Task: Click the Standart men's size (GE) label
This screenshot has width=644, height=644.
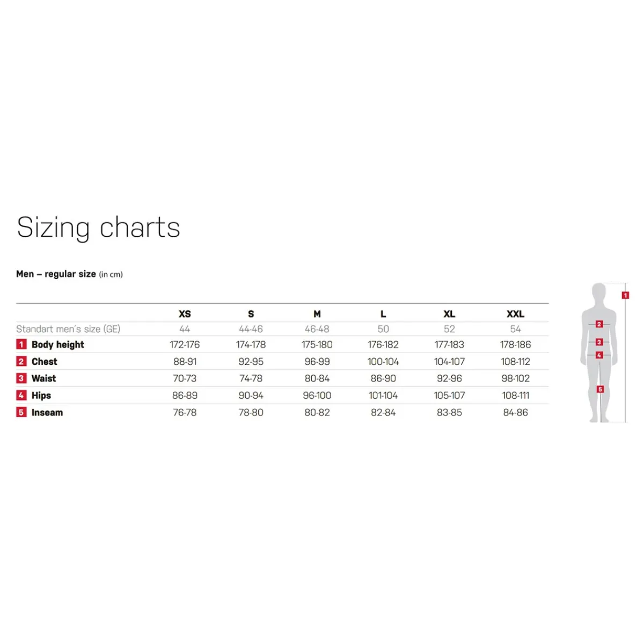Action: pyautogui.click(x=68, y=329)
